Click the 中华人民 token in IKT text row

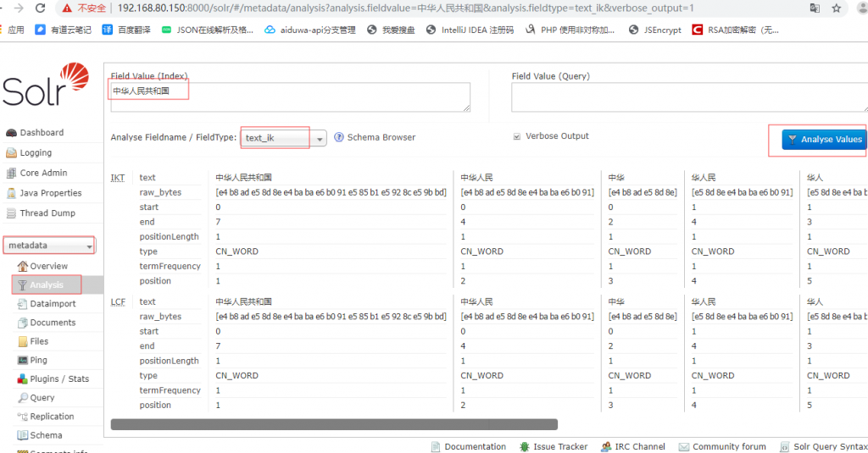click(476, 178)
